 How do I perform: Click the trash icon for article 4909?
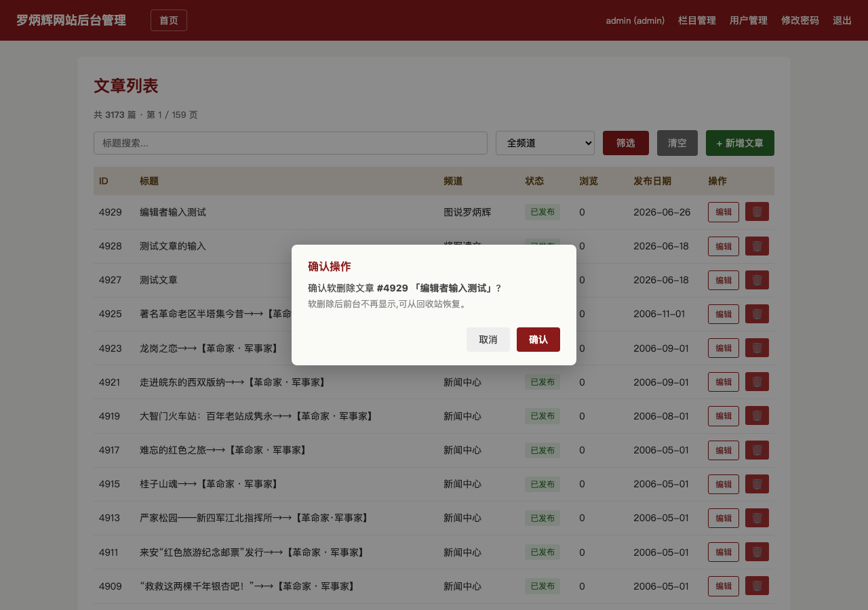[757, 586]
